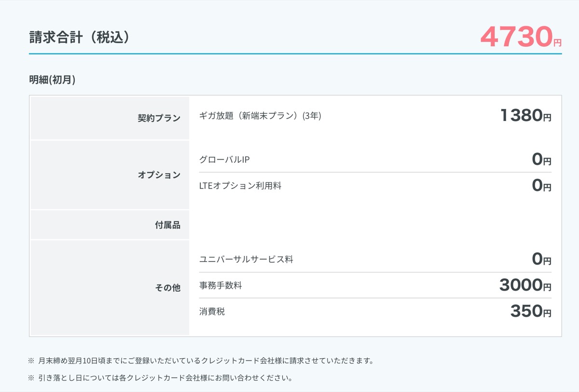Select the 消費税 label
579x392 pixels.
212,311
